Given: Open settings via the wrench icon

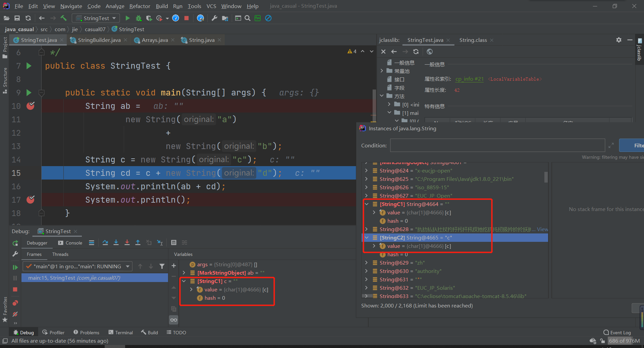Looking at the screenshot, I should [x=214, y=18].
